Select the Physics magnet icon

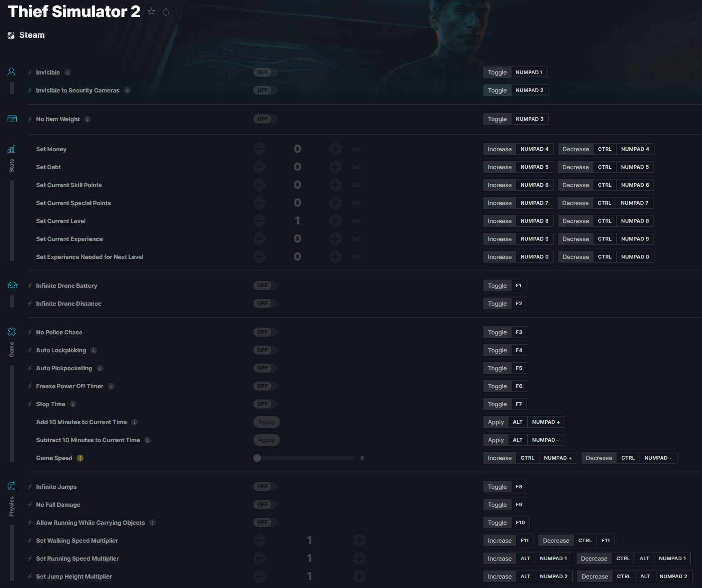pyautogui.click(x=12, y=486)
